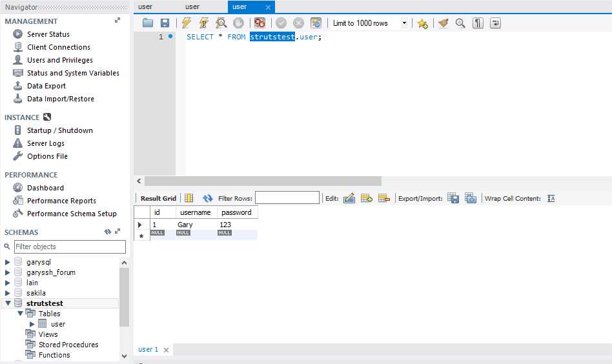Select Functions node
The height and width of the screenshot is (364, 612).
pyautogui.click(x=54, y=355)
